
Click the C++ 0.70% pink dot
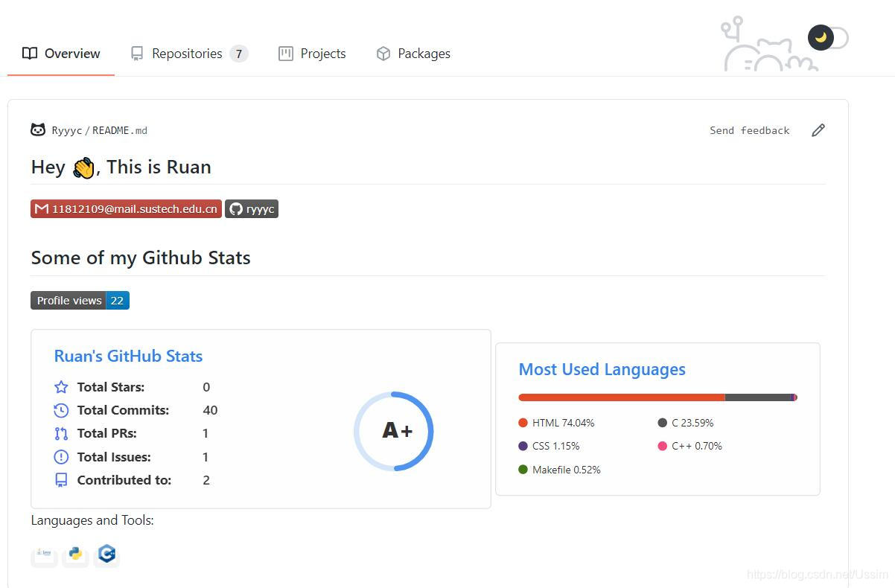pyautogui.click(x=662, y=446)
